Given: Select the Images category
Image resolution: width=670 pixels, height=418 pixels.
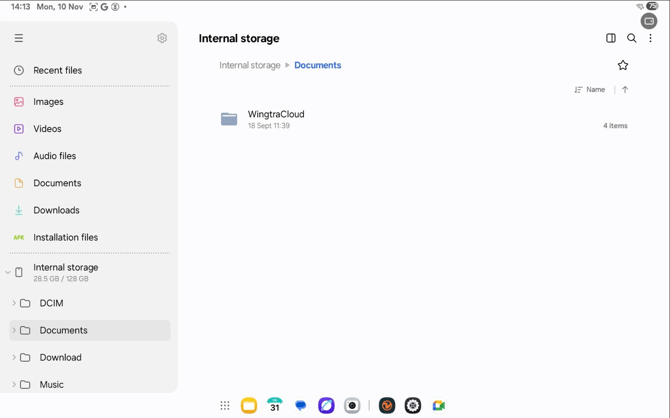Looking at the screenshot, I should coord(90,102).
